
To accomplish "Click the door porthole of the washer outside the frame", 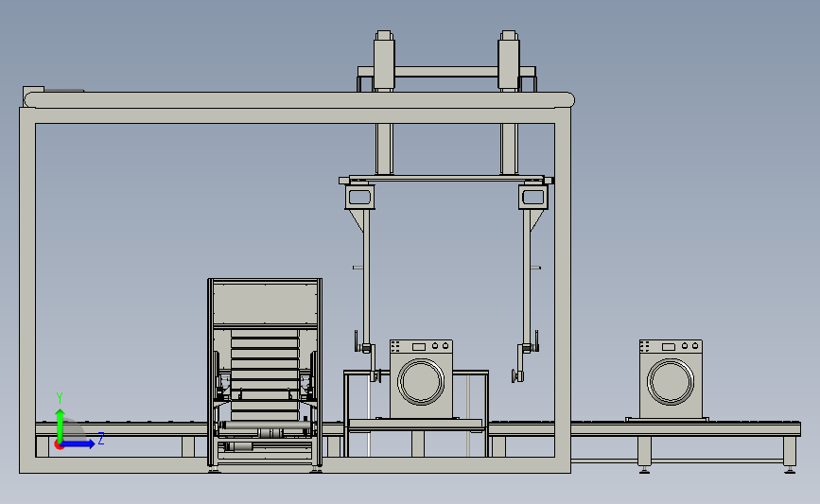I will click(x=671, y=382).
